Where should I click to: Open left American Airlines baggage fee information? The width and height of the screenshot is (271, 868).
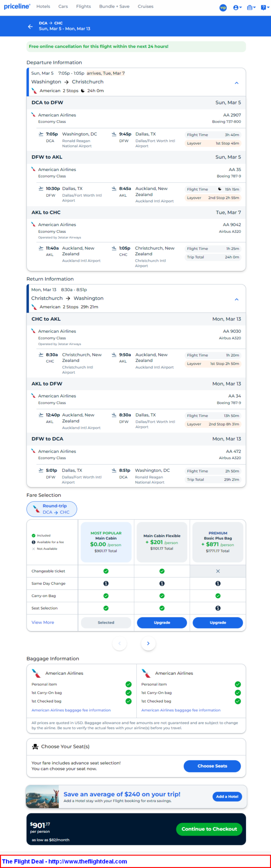pos(71,710)
